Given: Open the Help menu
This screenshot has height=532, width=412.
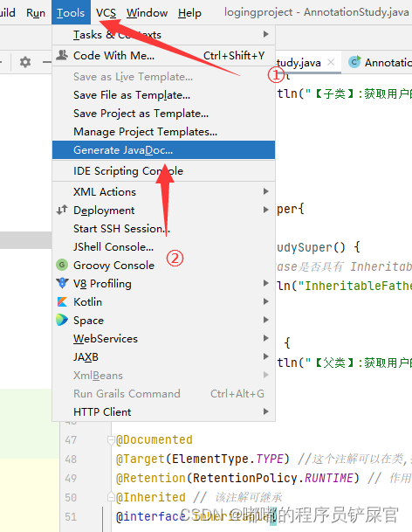Looking at the screenshot, I should (x=189, y=12).
